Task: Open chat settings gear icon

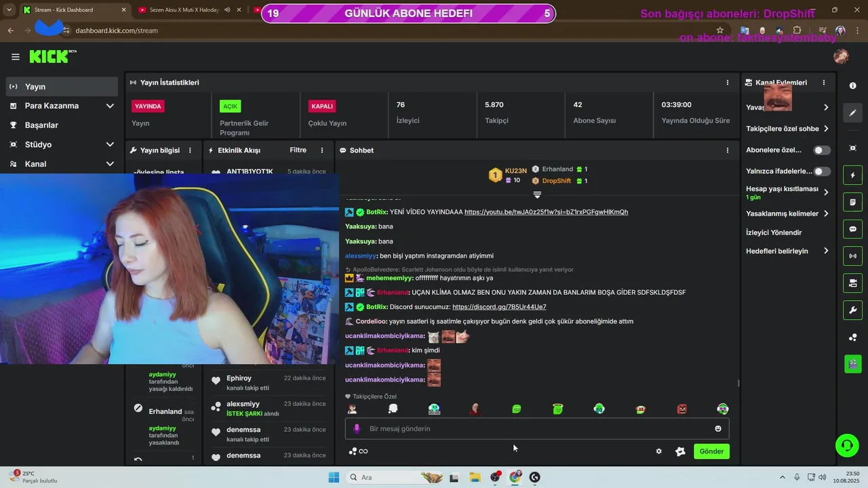Action: 658,451
